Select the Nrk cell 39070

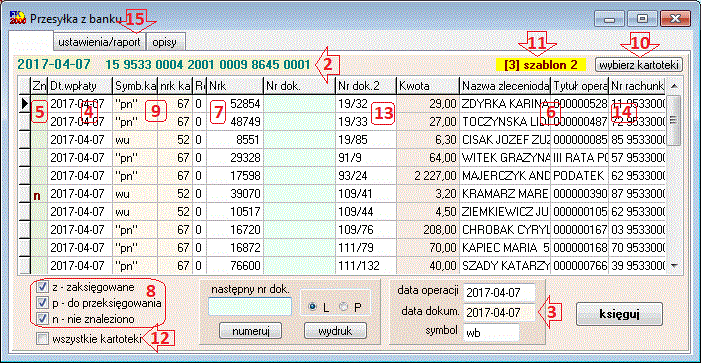click(x=234, y=194)
